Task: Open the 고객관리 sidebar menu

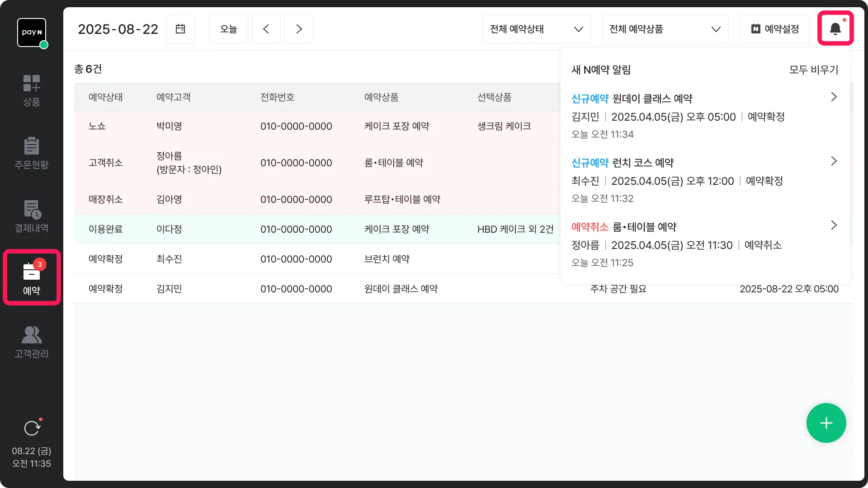Action: [x=32, y=342]
